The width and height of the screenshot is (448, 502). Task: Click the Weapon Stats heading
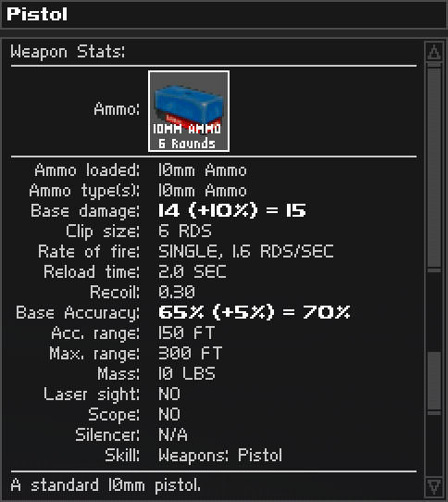point(68,52)
